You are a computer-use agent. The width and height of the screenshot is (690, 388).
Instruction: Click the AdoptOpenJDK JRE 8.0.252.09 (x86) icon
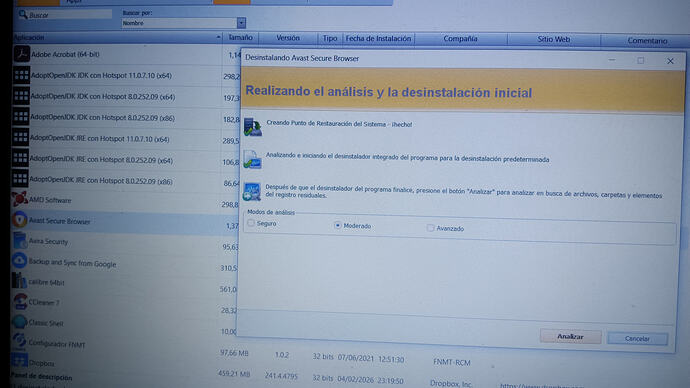pyautogui.click(x=20, y=179)
